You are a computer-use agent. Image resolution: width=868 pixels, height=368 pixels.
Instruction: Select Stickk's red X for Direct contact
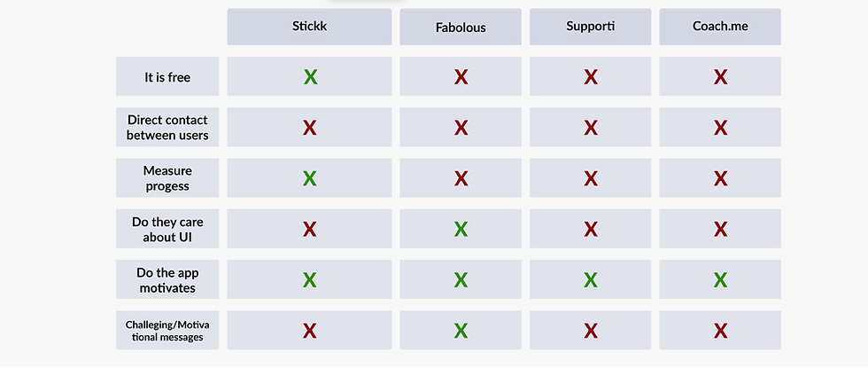tap(310, 128)
